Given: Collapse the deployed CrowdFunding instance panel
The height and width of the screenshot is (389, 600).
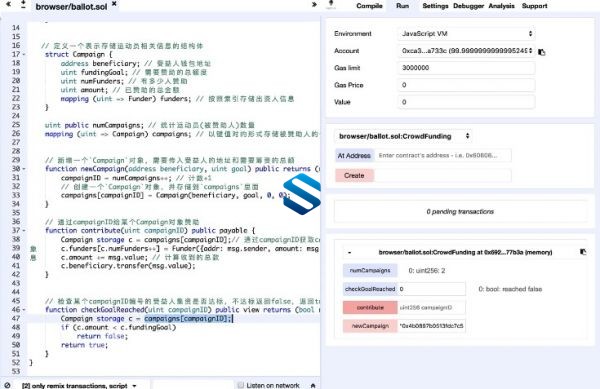Looking at the screenshot, I should 349,252.
